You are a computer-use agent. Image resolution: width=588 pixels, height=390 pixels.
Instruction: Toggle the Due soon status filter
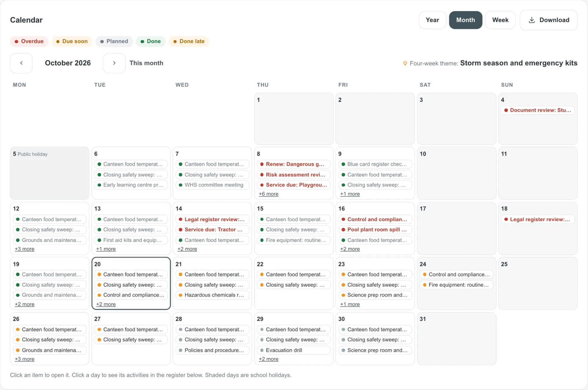pos(72,41)
